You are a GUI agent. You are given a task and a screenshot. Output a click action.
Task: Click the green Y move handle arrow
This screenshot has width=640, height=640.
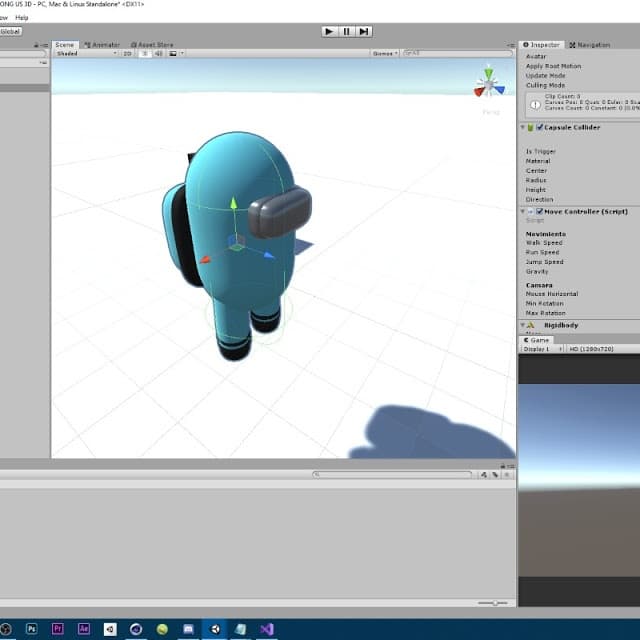point(233,202)
